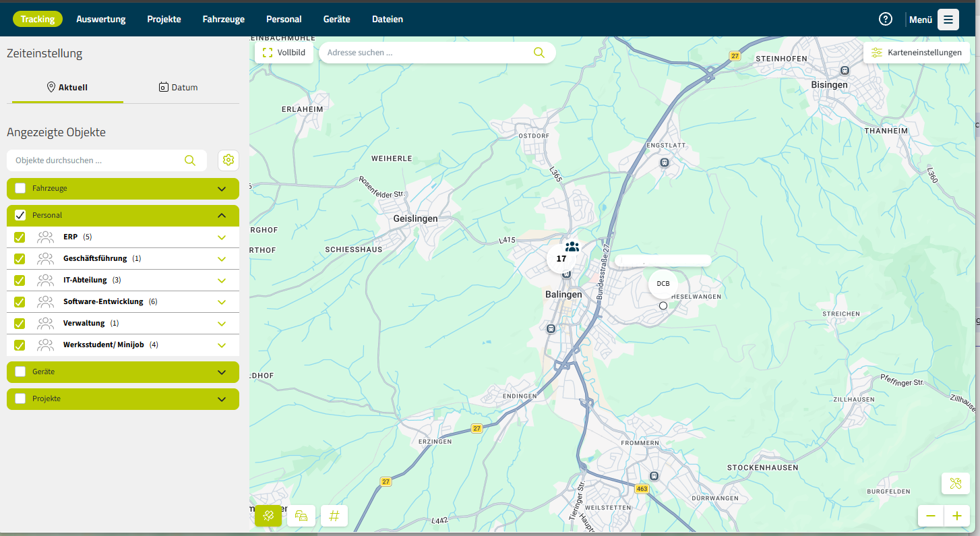
Task: Click the address search magnifier icon
Action: coord(539,53)
